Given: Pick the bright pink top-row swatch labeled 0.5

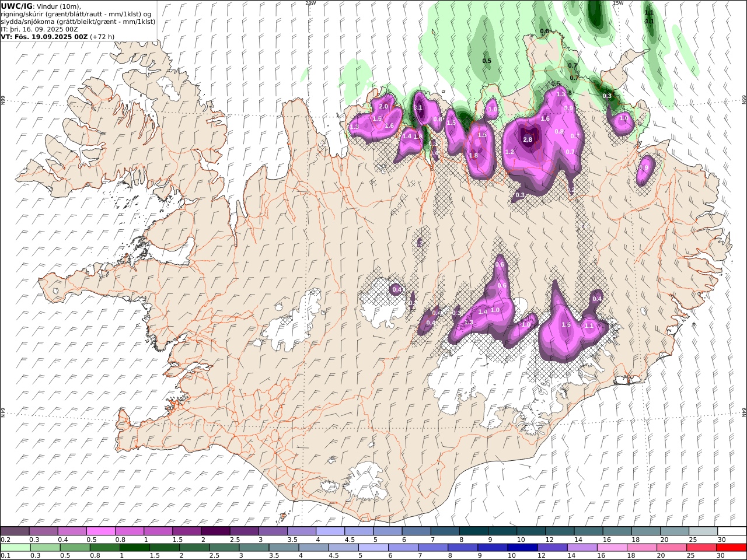Looking at the screenshot, I should pos(100,531).
